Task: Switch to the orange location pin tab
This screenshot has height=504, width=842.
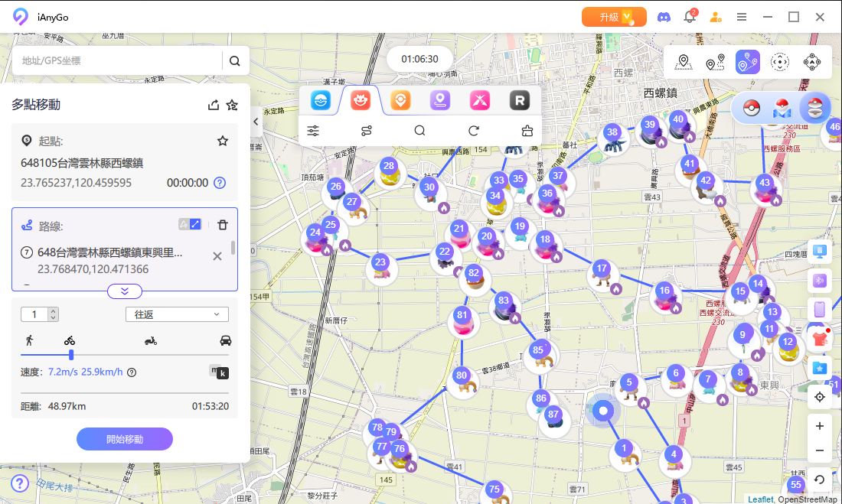Action: pyautogui.click(x=400, y=100)
